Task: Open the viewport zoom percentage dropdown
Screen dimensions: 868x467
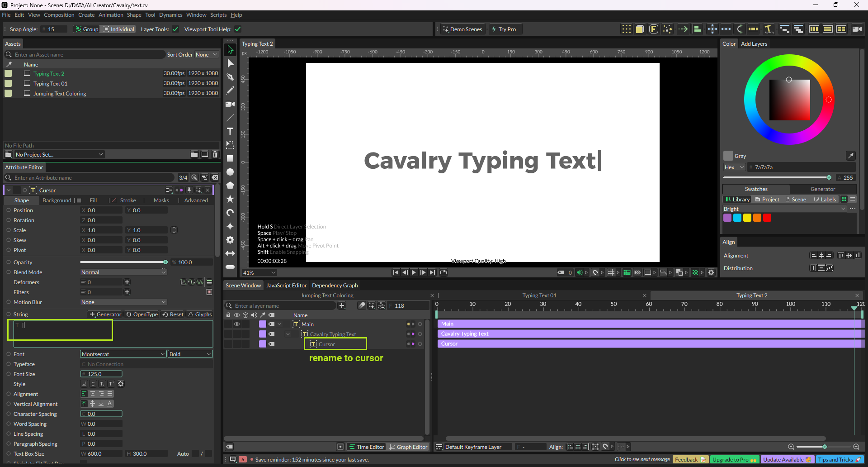Action: 259,272
